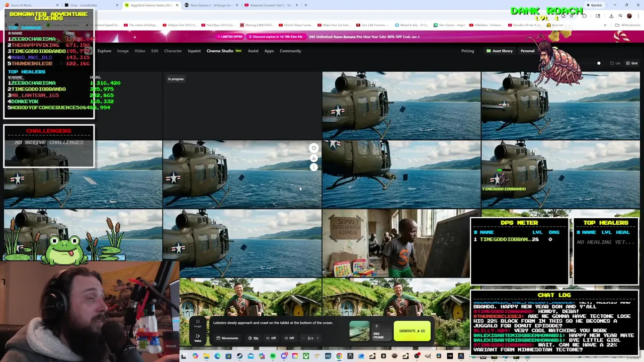Open the Character nav item
Viewport: 644px width, 362px height.
point(173,51)
